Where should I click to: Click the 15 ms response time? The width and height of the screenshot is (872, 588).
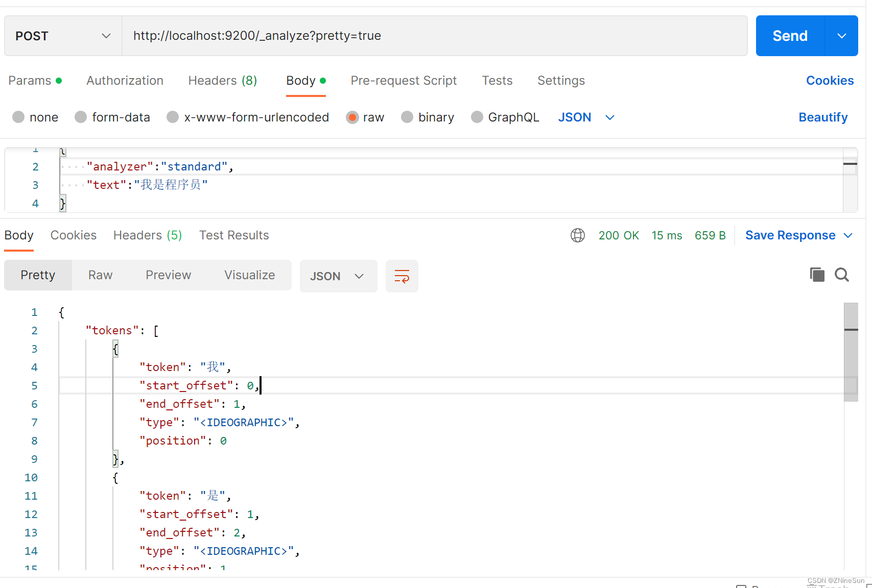(x=667, y=235)
